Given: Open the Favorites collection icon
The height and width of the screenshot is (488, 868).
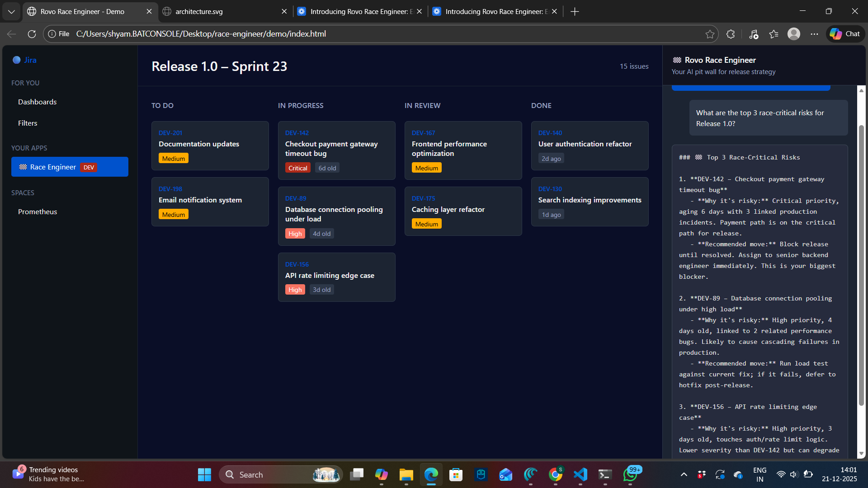Looking at the screenshot, I should coord(774,34).
